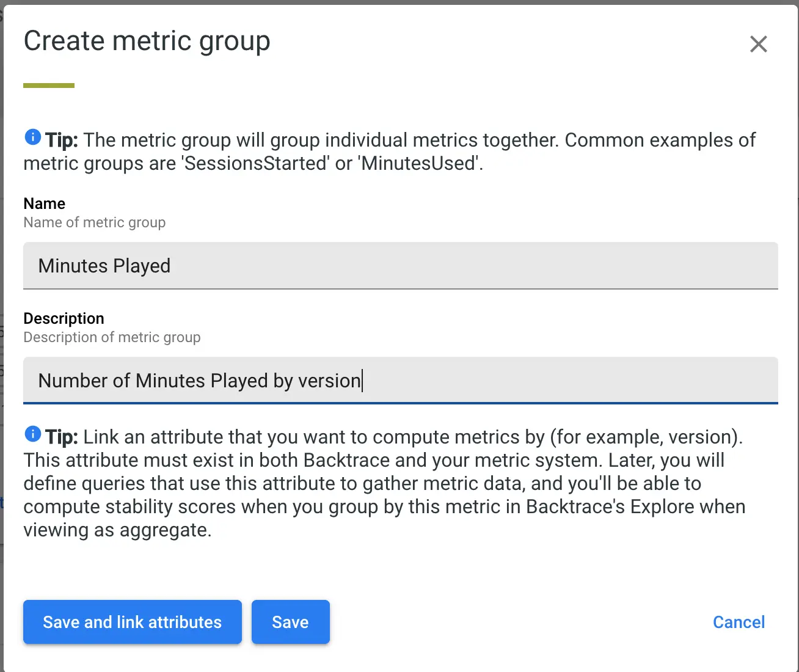Click the olive accent bar under the title

[49, 86]
